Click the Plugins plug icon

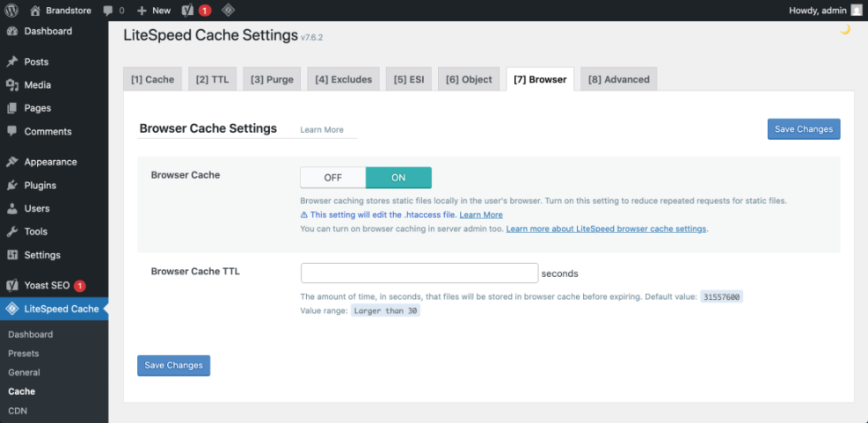point(12,186)
